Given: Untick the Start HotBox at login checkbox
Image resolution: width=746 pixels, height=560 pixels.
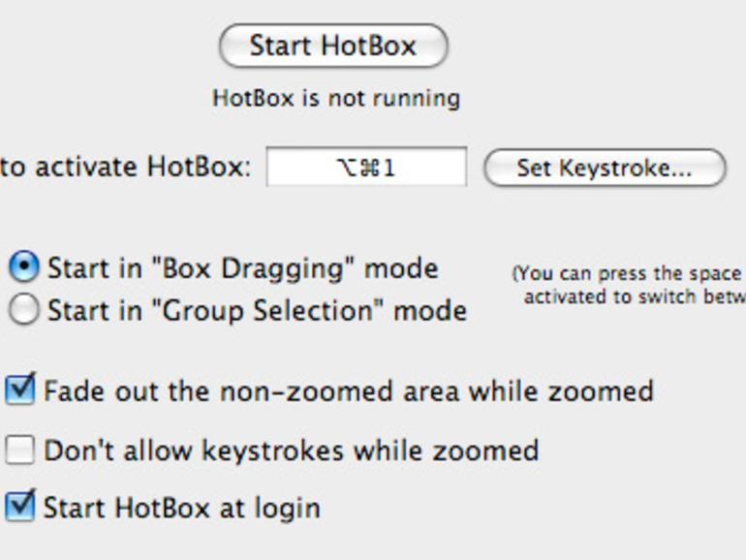Looking at the screenshot, I should [x=20, y=507].
